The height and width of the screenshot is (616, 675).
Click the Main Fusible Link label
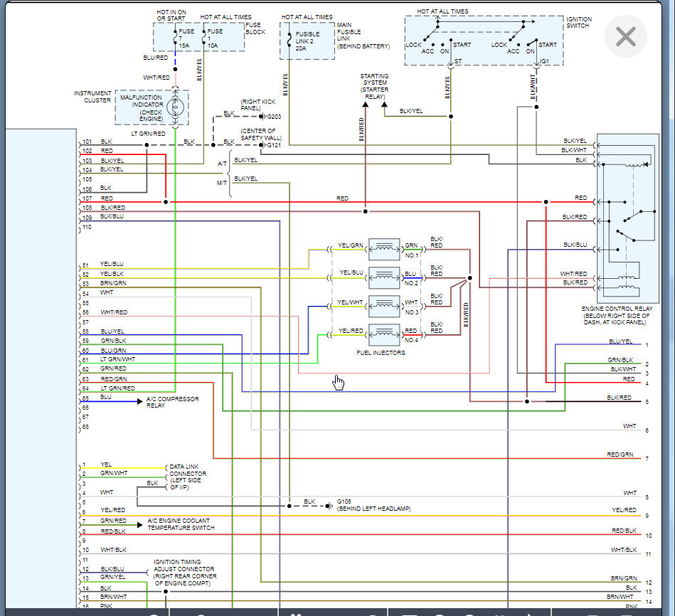(363, 36)
